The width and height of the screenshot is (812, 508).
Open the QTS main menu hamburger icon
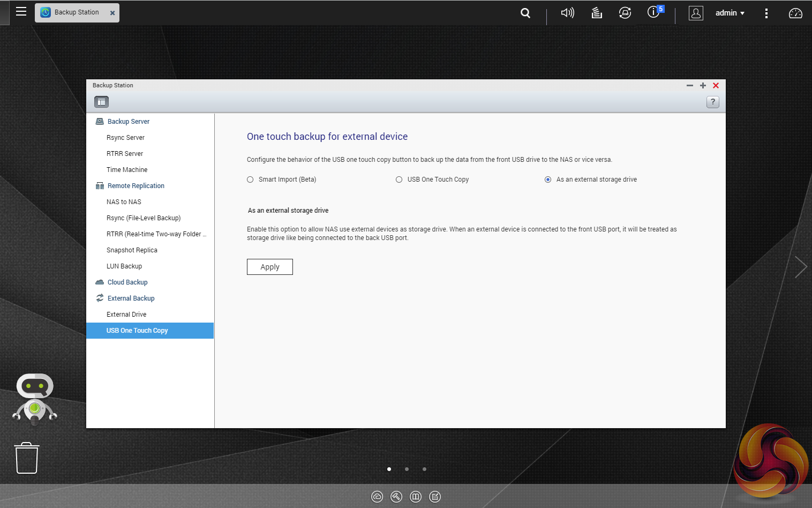[21, 11]
